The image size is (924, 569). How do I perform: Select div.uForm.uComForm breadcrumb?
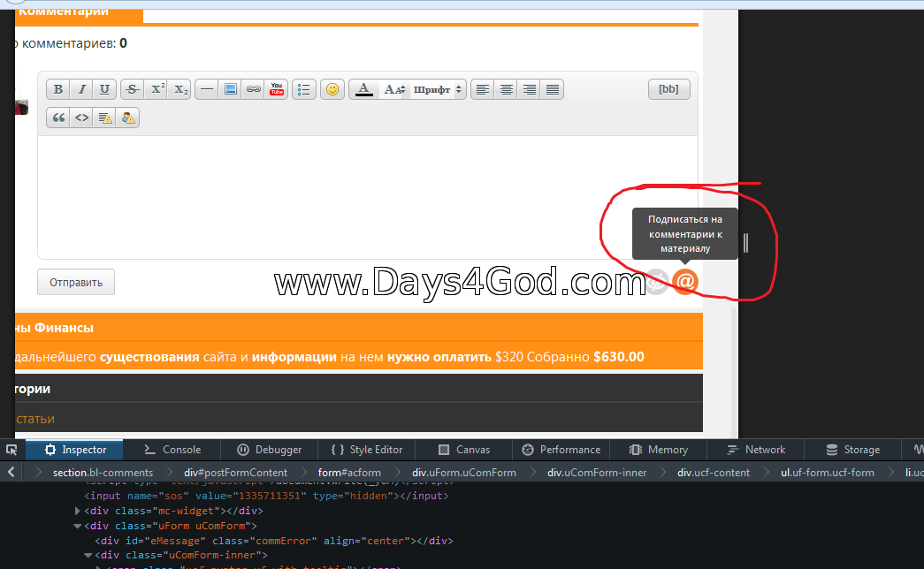[463, 473]
